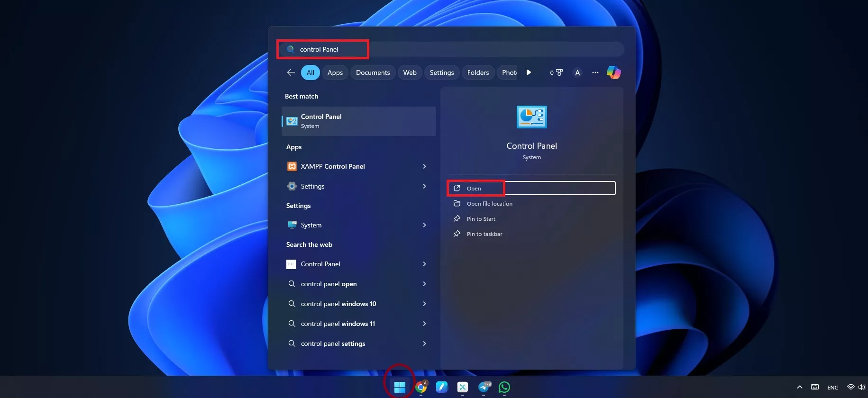Viewport: 868px width, 398px height.
Task: Click the magnifier icon in search box
Action: [291, 49]
